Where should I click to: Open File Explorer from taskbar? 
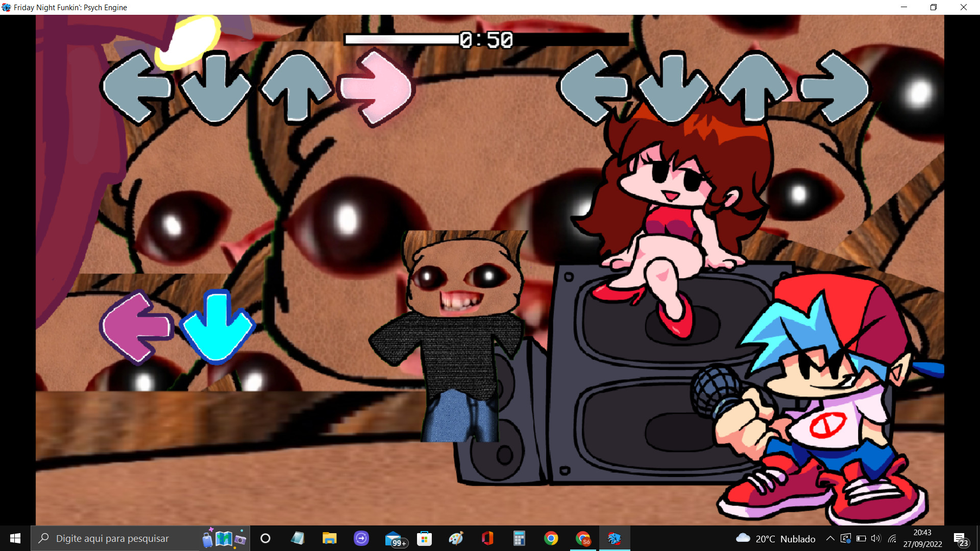[x=330, y=538]
